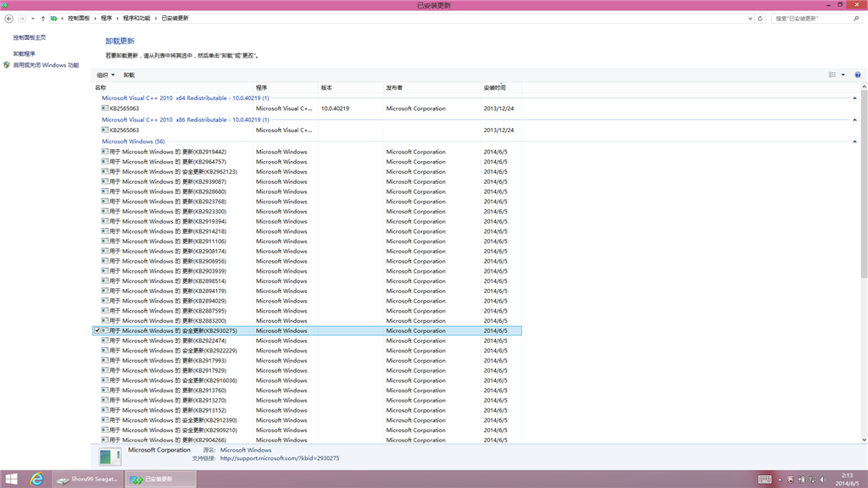Go up one level with Up arrow
Image resolution: width=868 pixels, height=488 pixels.
(42, 19)
